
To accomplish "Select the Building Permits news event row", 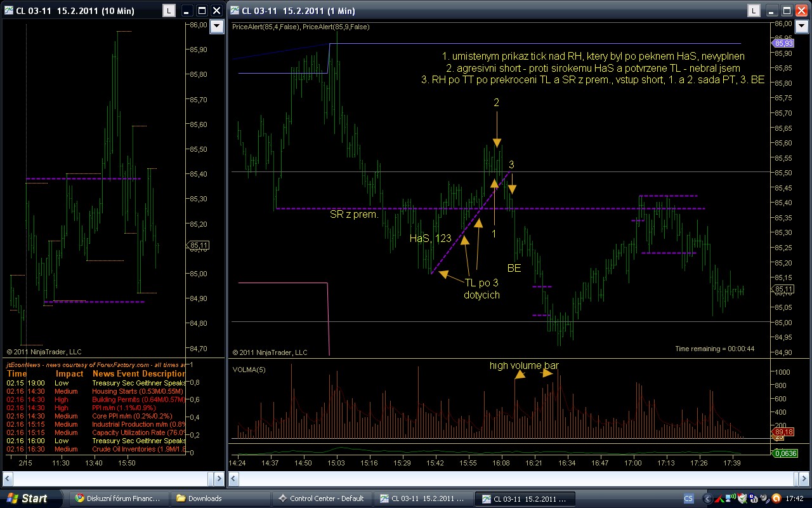I will click(x=96, y=399).
